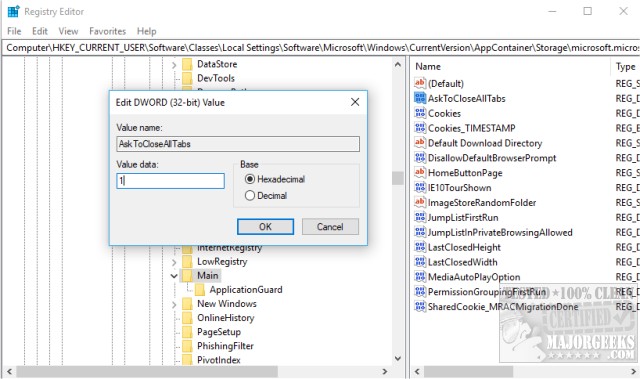Image resolution: width=640 pixels, height=379 pixels.
Task: Collapse the Main key
Action: (174, 276)
